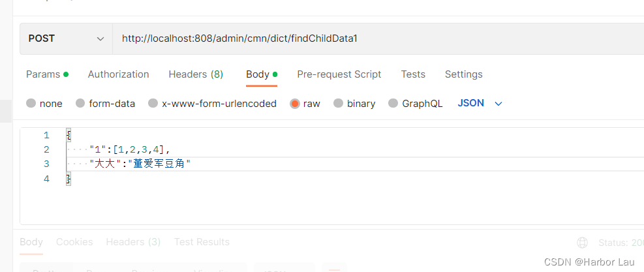Click the globe network icon near Status
This screenshot has height=272, width=644.
click(583, 243)
